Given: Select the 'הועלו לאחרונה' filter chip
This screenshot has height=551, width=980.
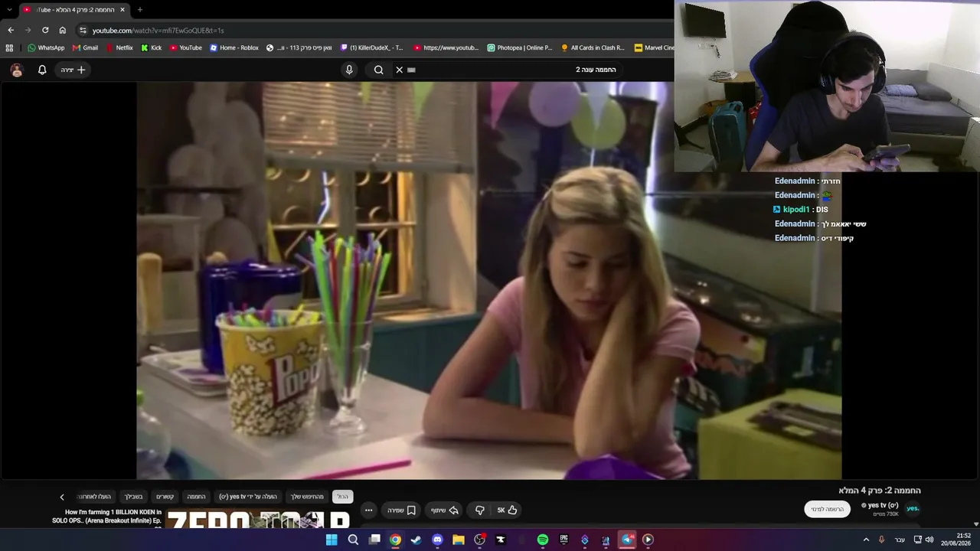Looking at the screenshot, I should coord(94,497).
